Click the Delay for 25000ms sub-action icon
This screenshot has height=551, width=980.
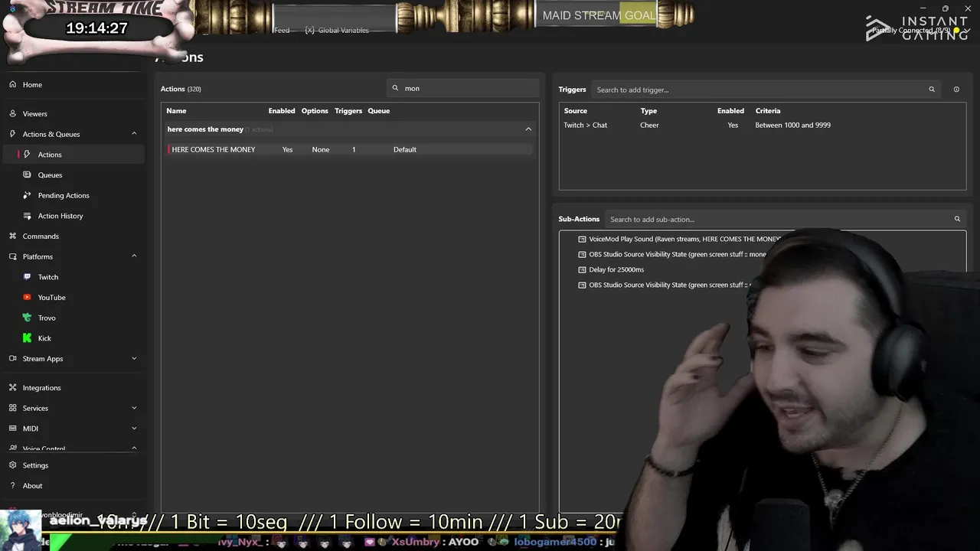[x=582, y=269]
